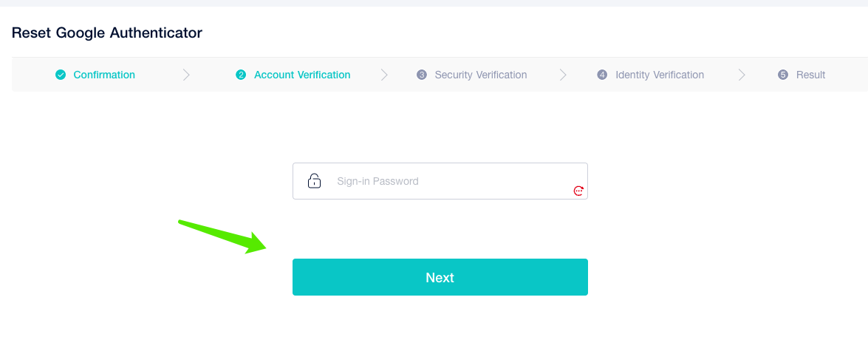Image resolution: width=868 pixels, height=351 pixels.
Task: Click the chevron after Identity Verification
Action: coord(742,75)
